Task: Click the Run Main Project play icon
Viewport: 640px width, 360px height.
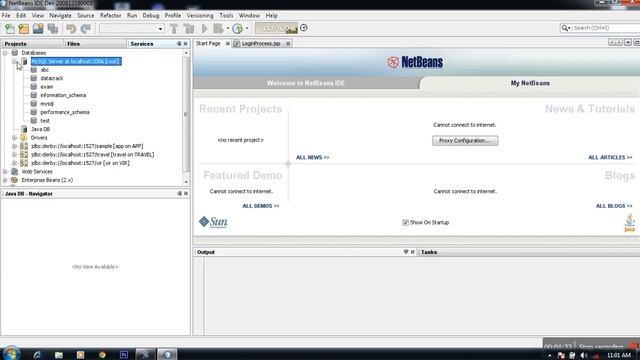Action: pos(204,29)
